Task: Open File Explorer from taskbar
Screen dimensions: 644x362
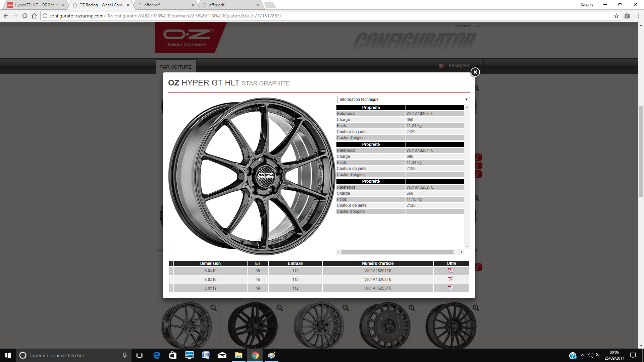Action: point(238,355)
